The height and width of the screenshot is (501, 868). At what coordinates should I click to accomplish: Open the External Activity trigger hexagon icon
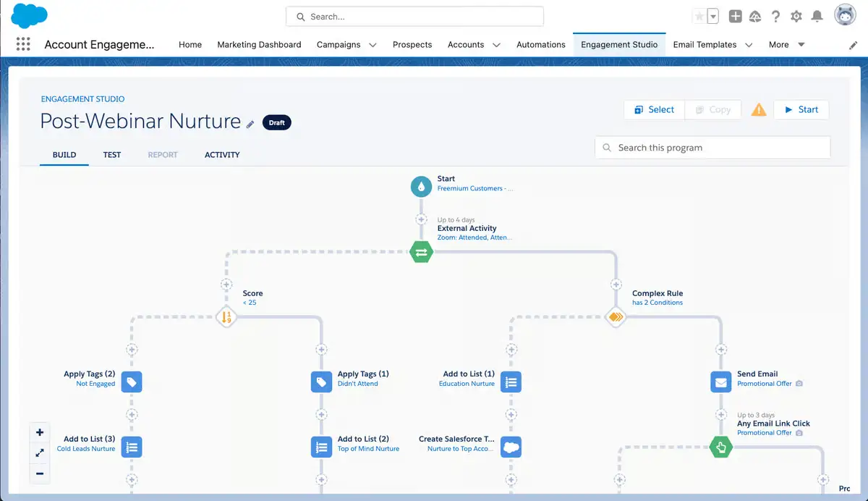click(x=421, y=252)
